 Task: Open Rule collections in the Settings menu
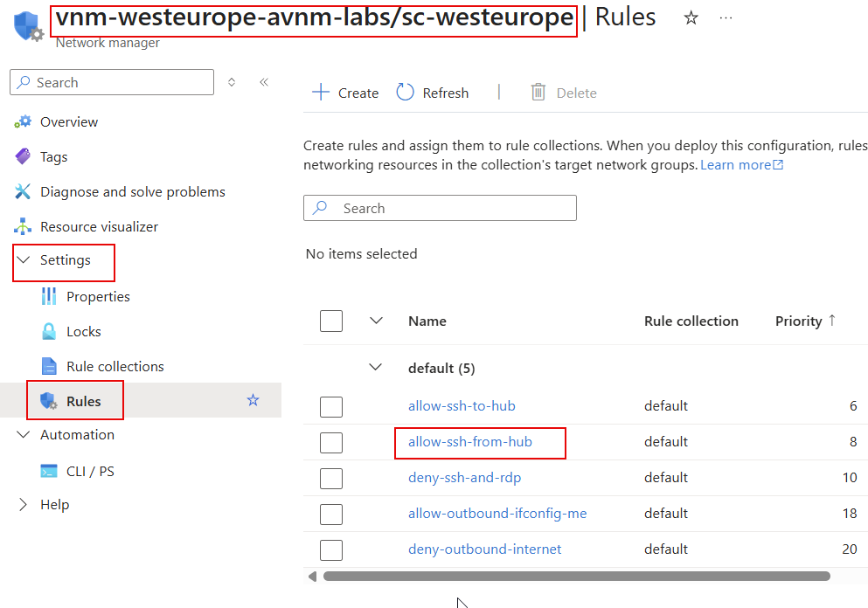pyautogui.click(x=115, y=367)
